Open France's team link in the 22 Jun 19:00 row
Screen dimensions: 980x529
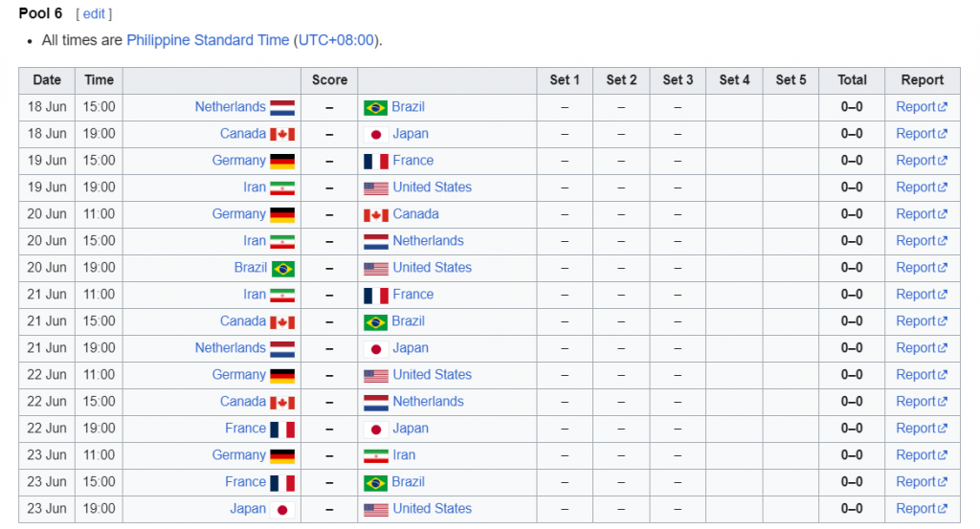[x=245, y=429]
